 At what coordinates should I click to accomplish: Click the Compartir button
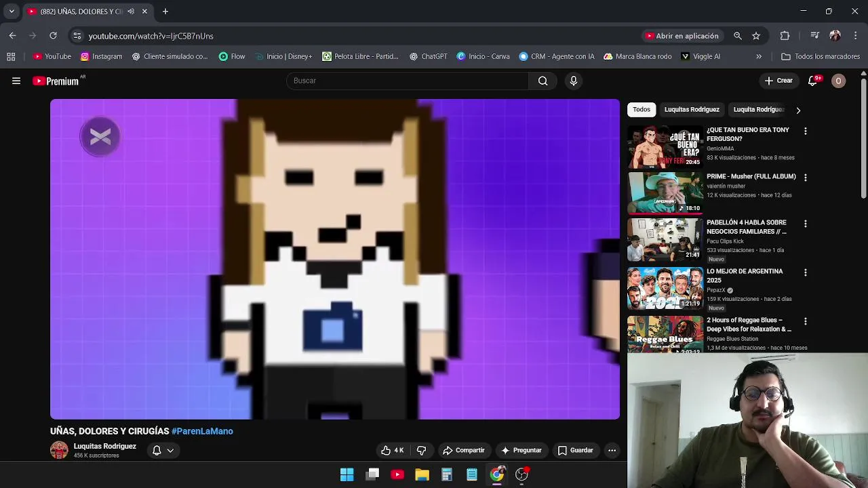pos(464,450)
